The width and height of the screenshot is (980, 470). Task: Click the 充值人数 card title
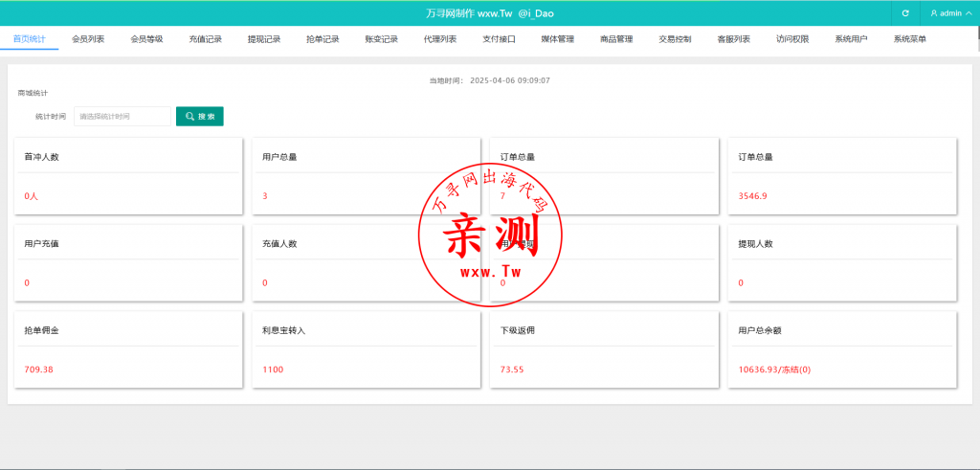click(280, 244)
